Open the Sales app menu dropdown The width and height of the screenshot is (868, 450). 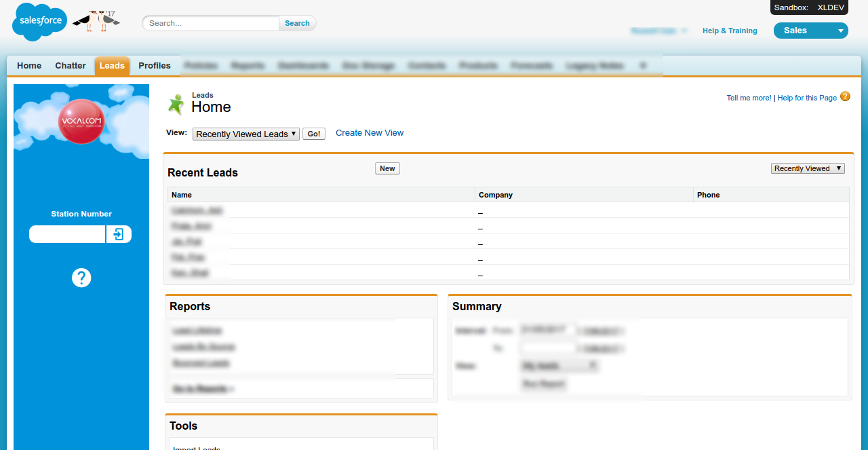click(810, 31)
